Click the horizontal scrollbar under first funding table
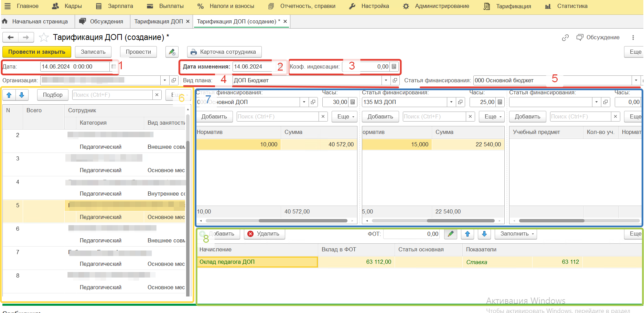This screenshot has width=644, height=313. tap(303, 221)
